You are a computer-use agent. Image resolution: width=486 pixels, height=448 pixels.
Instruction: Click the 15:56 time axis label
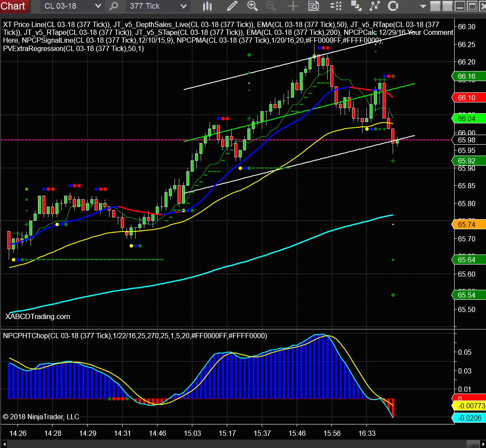[332, 433]
